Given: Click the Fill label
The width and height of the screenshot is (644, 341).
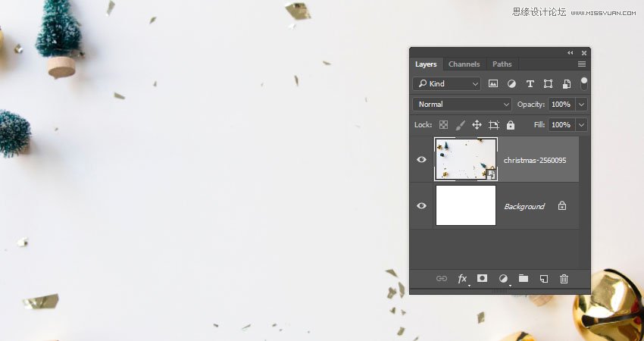Looking at the screenshot, I should point(539,124).
